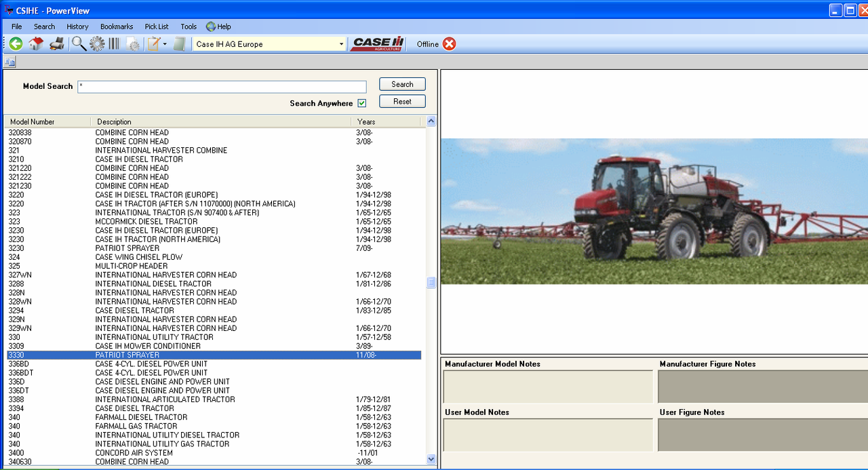This screenshot has height=470, width=868.
Task: Select row 3210 CASE IH DIESEL TRACTOR
Action: pyautogui.click(x=214, y=159)
